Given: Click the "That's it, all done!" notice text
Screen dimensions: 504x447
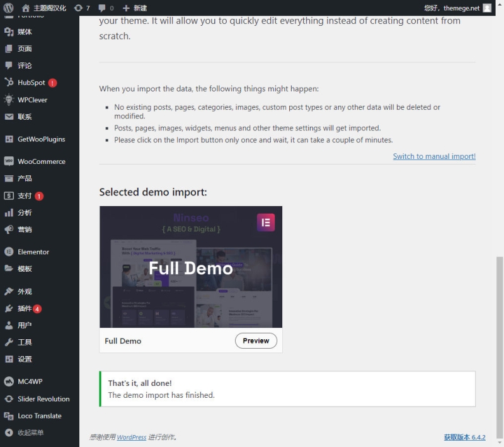Looking at the screenshot, I should point(140,383).
